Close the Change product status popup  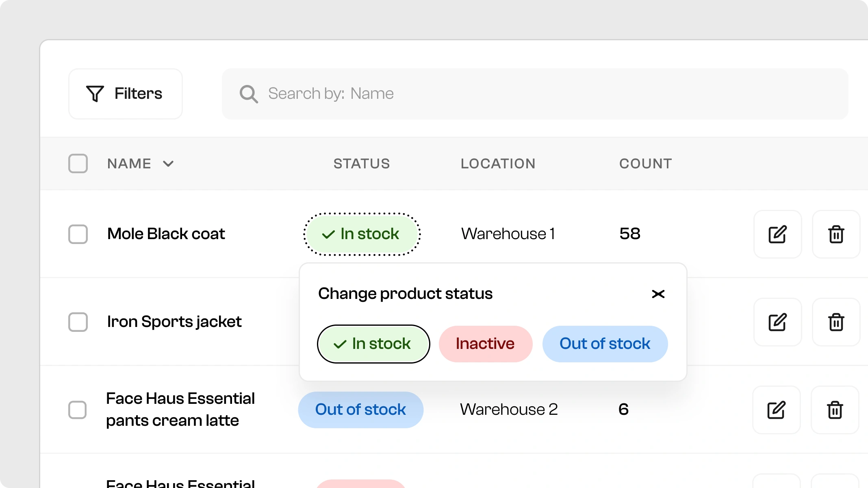coord(658,294)
